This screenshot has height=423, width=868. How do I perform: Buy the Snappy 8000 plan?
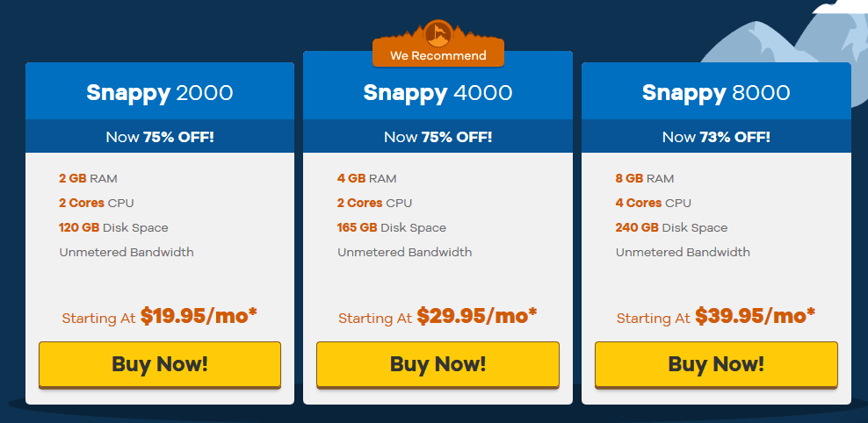(x=716, y=364)
